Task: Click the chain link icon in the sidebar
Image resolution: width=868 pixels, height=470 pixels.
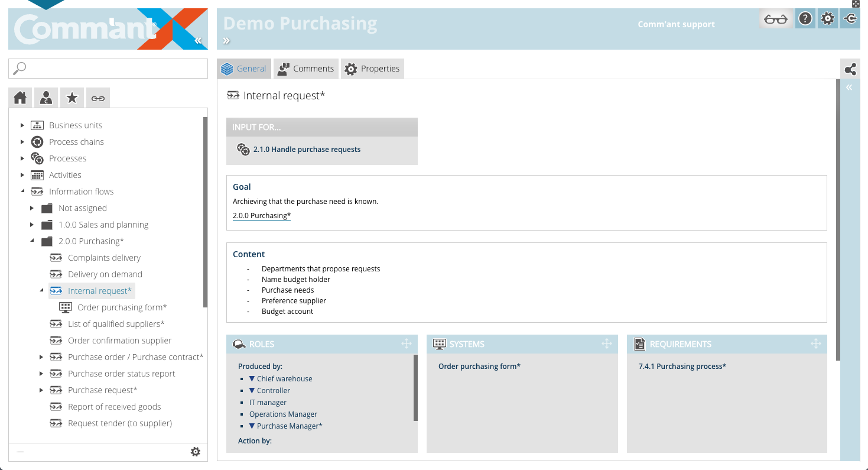Action: click(97, 97)
